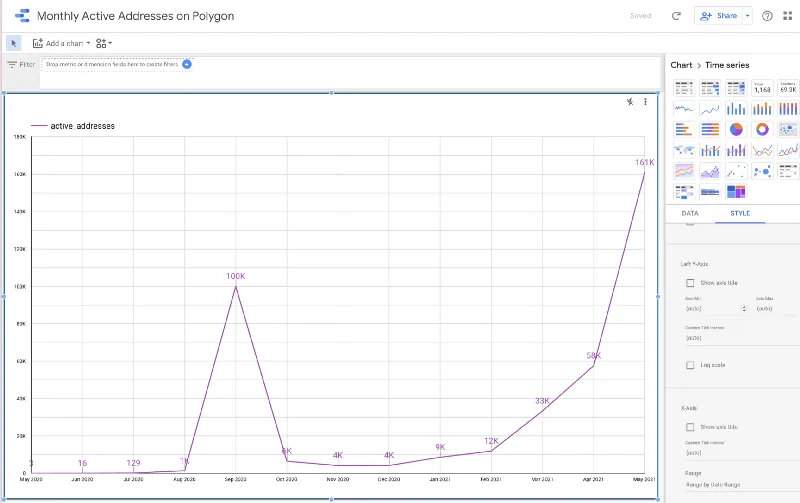Screen dimensions: 800x503
Task: Click the X-Axis Custom Tick Interval field
Action: click(x=742, y=452)
